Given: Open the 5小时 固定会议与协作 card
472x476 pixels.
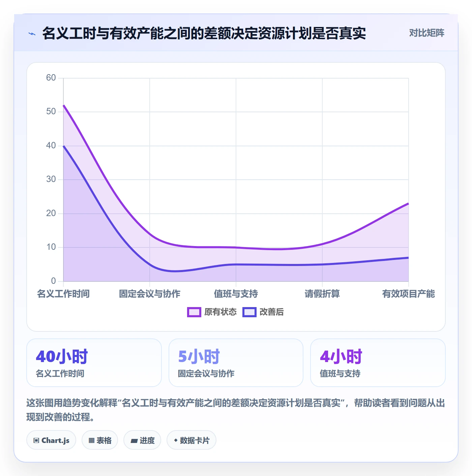Looking at the screenshot, I should click(236, 363).
